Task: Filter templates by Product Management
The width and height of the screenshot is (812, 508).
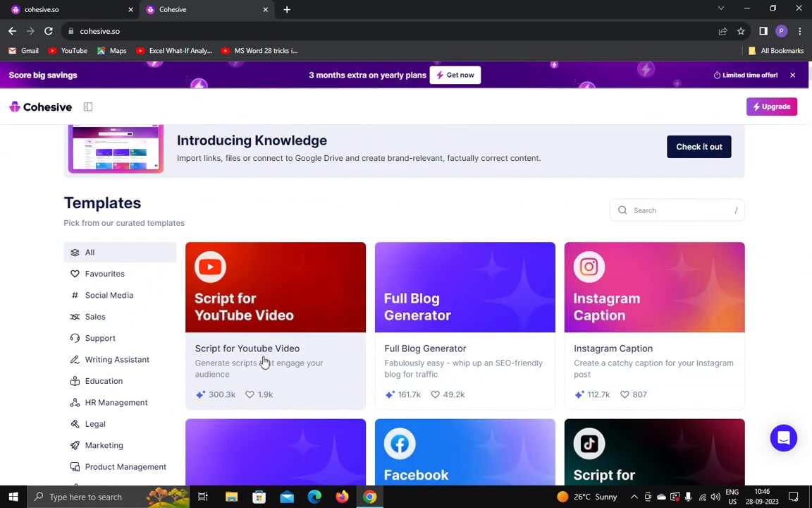Action: point(120,466)
